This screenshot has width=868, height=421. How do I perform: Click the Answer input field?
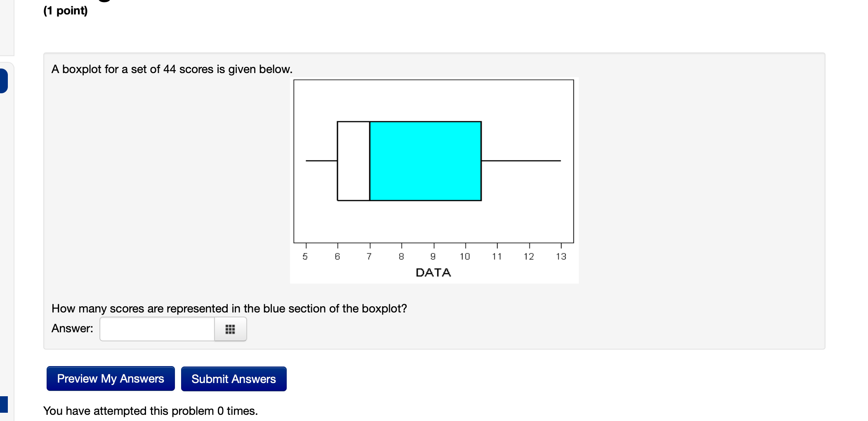click(157, 329)
